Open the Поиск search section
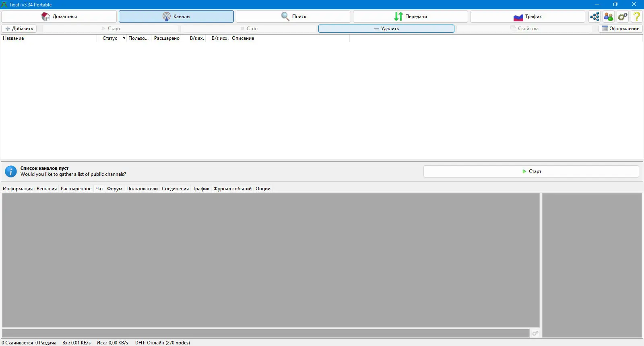This screenshot has width=644, height=346. pos(293,16)
